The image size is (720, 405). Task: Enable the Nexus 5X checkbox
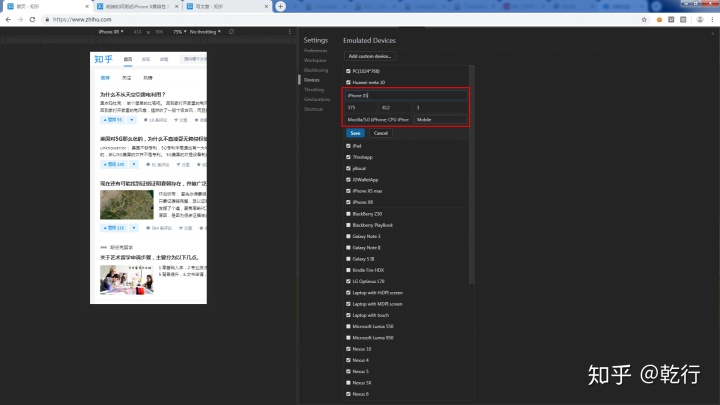click(348, 382)
